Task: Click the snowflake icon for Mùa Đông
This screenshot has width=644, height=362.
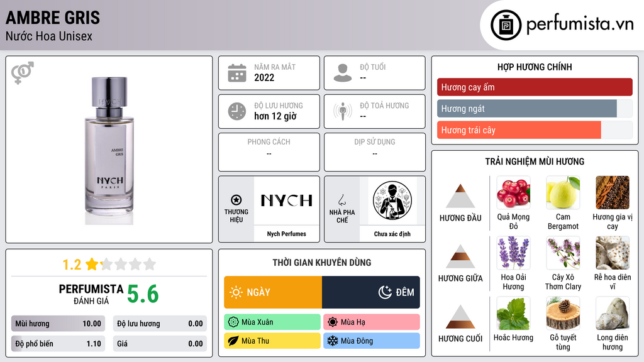Action: click(333, 341)
